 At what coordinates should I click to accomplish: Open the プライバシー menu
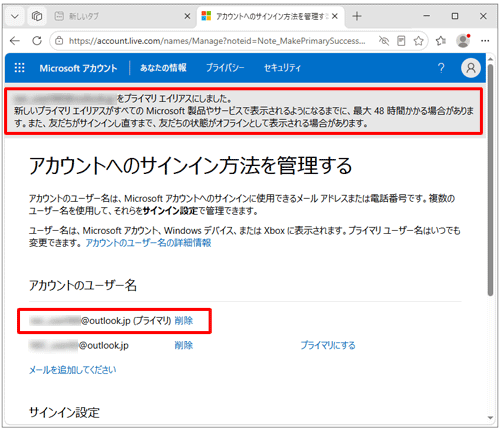225,68
